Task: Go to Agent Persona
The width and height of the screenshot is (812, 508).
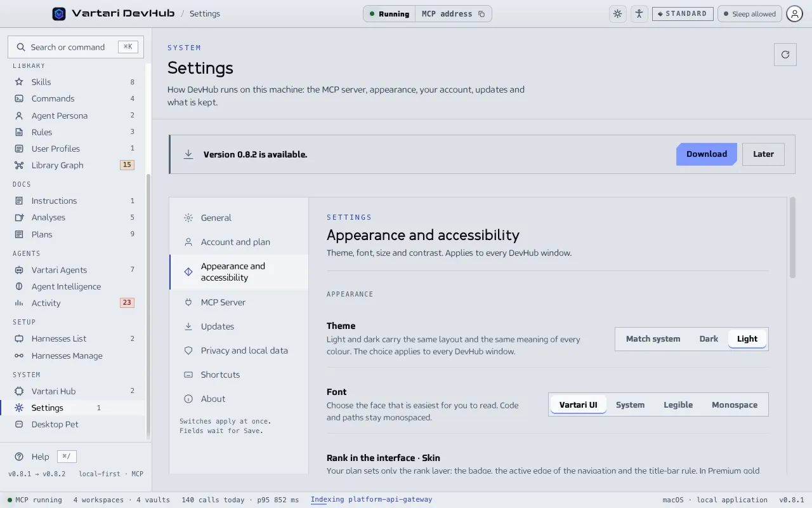Action: [x=74, y=116]
